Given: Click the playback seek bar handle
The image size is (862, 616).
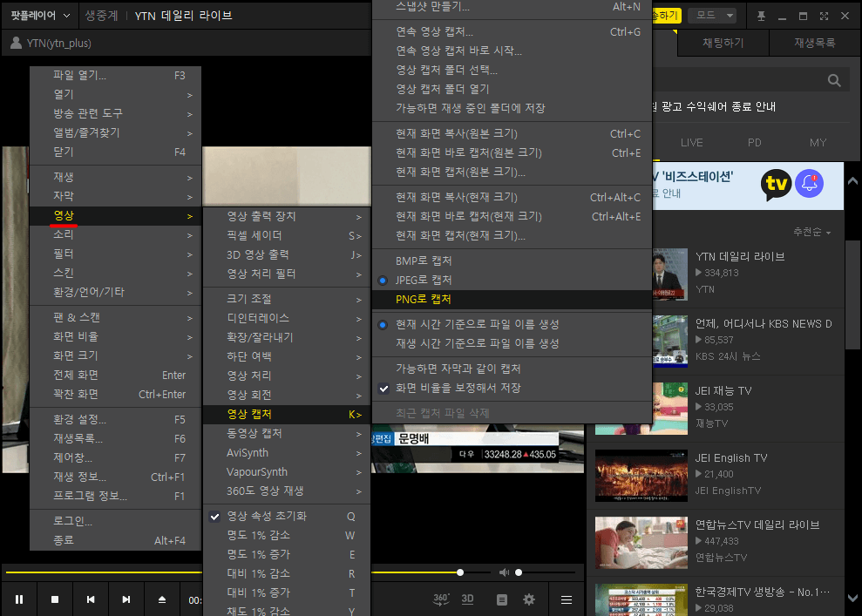Looking at the screenshot, I should [x=460, y=572].
